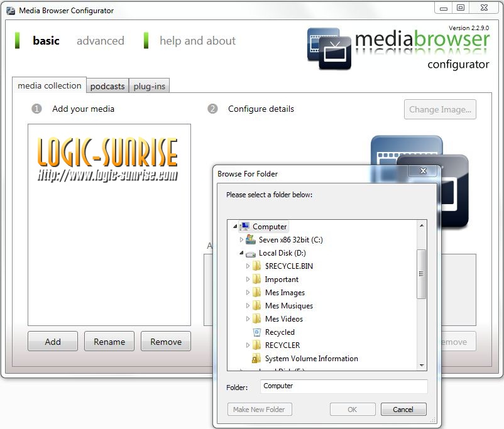Image resolution: width=504 pixels, height=429 pixels.
Task: Click the Browse For Folder resize grip
Action: pyautogui.click(x=433, y=420)
